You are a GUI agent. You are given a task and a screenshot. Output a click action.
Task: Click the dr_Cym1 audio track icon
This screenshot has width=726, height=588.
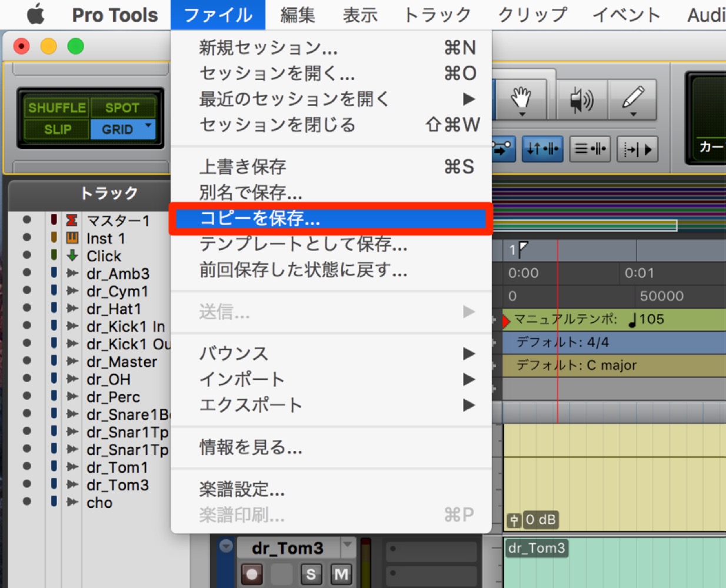coord(72,290)
